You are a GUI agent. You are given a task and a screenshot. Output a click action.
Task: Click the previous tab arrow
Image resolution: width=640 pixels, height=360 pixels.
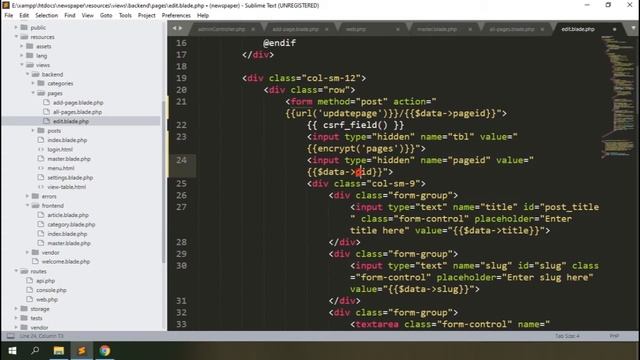click(x=174, y=28)
